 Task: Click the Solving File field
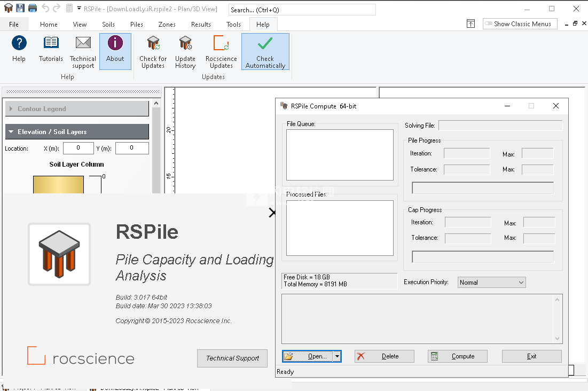tap(500, 126)
